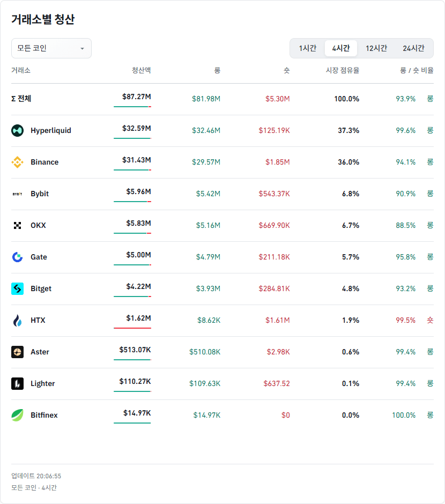
Task: Click the Aster logo icon
Action: pos(17,352)
